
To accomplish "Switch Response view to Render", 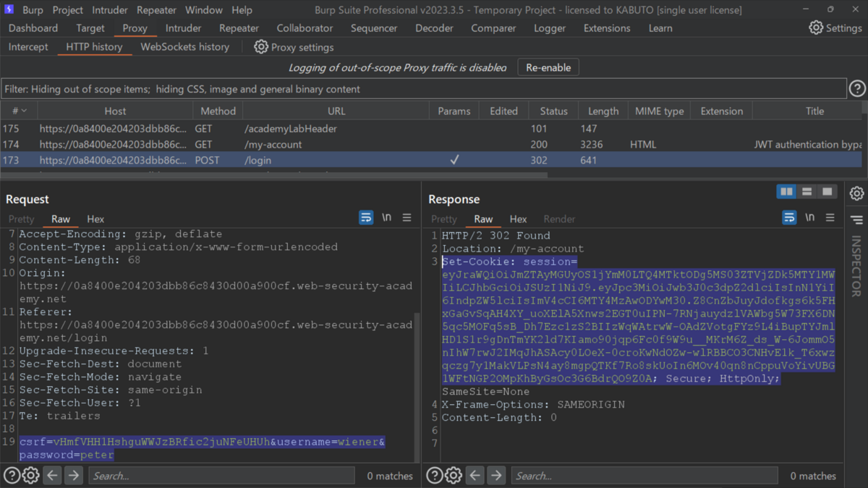I will click(x=559, y=219).
